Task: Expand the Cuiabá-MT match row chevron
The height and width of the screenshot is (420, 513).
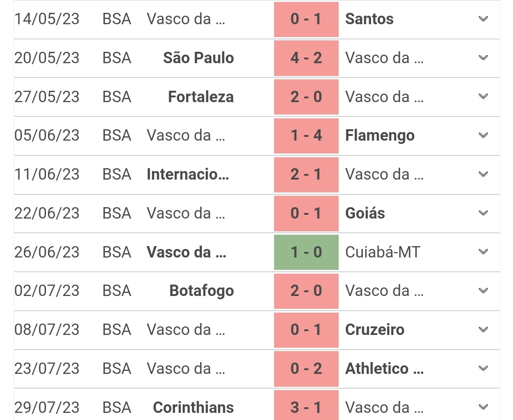Action: 484,252
